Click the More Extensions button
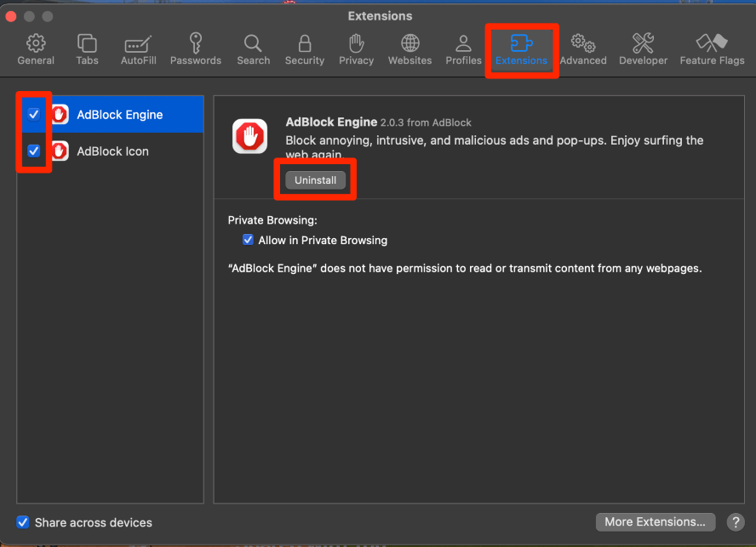 click(x=654, y=521)
